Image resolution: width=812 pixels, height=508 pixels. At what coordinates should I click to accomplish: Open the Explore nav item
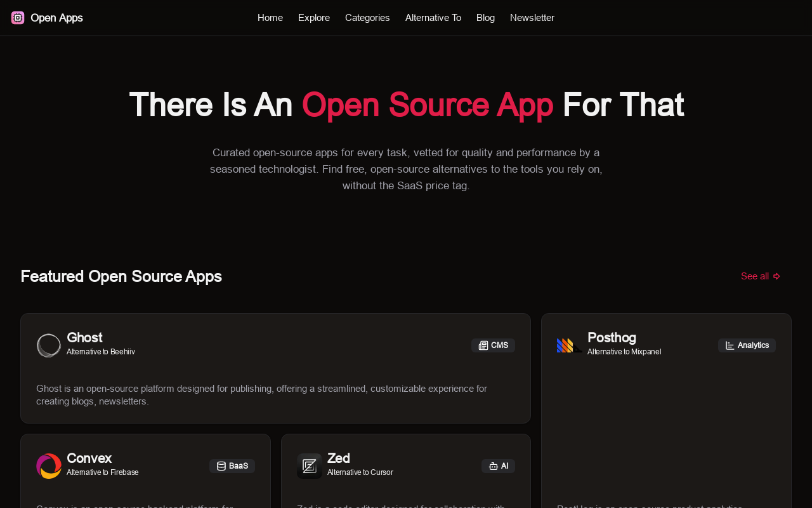click(314, 18)
